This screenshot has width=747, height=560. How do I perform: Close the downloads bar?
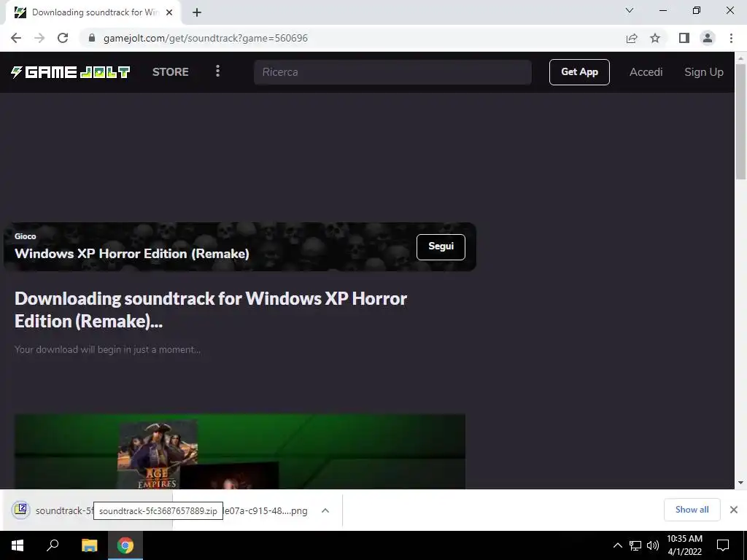[x=734, y=510]
